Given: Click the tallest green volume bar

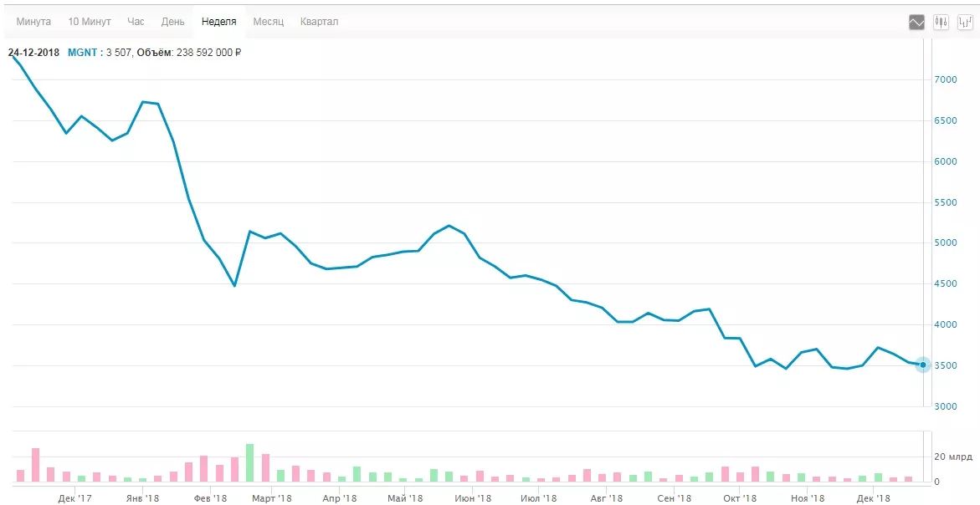Looking at the screenshot, I should 249,462.
